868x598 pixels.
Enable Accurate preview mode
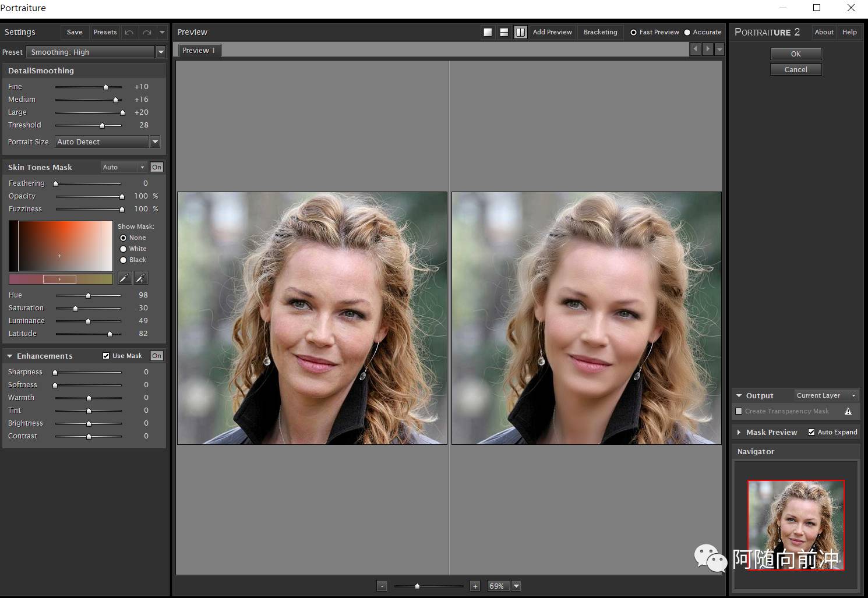[687, 33]
